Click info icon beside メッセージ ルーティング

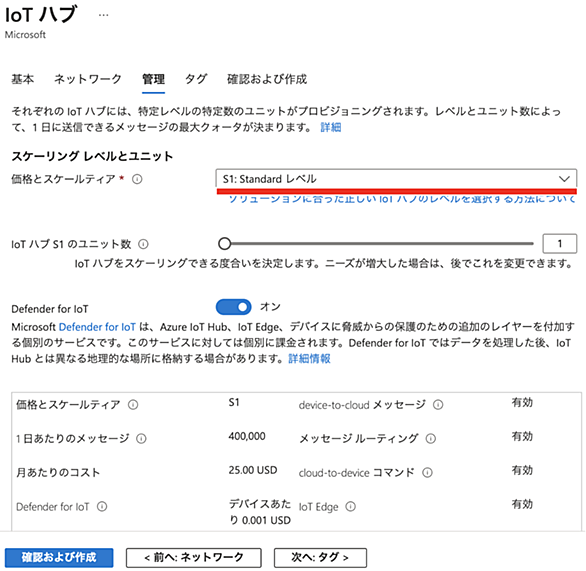click(431, 438)
